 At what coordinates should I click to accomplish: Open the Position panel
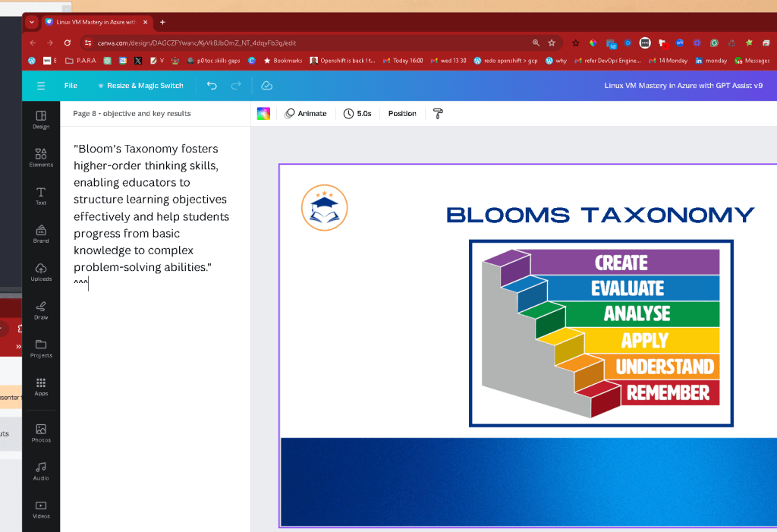pyautogui.click(x=402, y=114)
